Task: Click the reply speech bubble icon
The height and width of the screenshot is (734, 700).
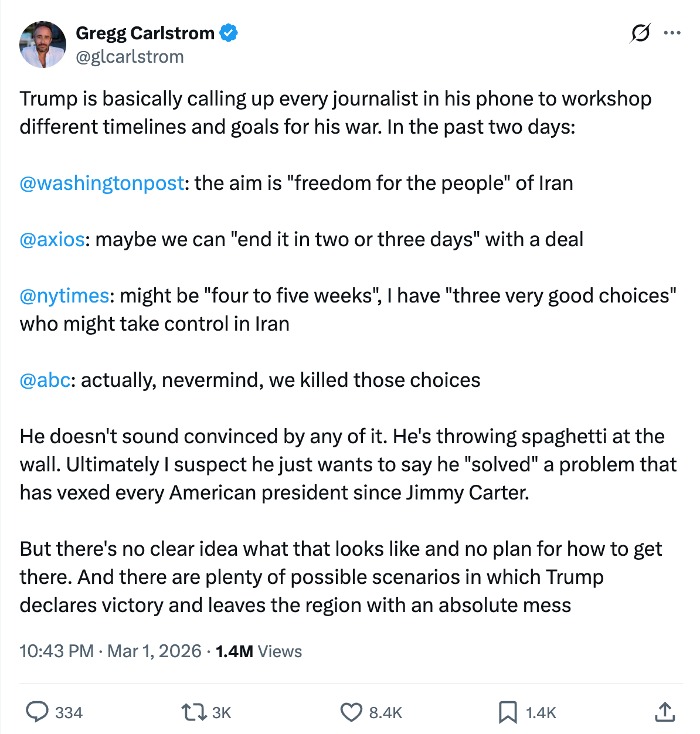Action: click(38, 712)
